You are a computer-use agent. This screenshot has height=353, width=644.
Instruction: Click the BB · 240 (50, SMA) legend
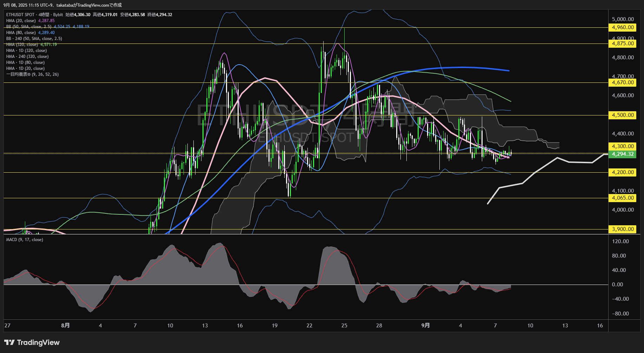pyautogui.click(x=34, y=39)
